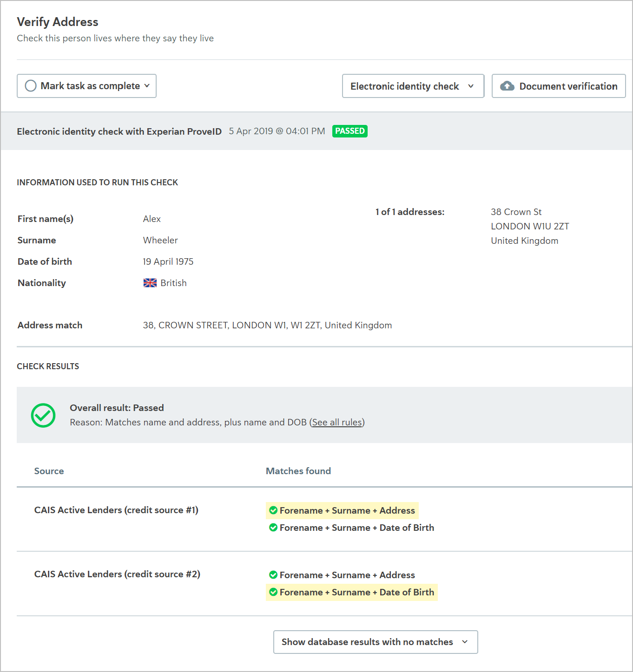Select highlighted Forename + Surname + Address match
The width and height of the screenshot is (633, 672).
pos(342,510)
